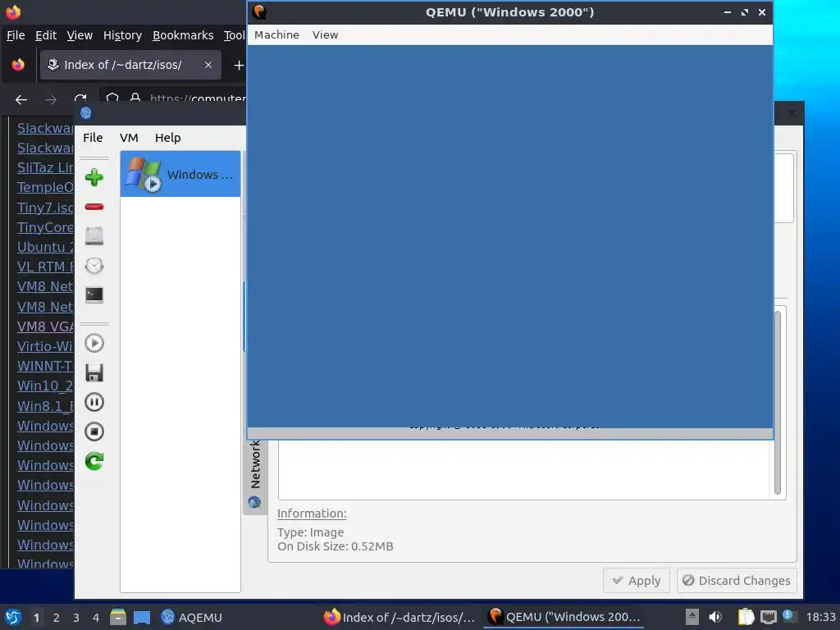Open the TinyCore link in Firefox
Image resolution: width=840 pixels, height=630 pixels.
tap(45, 227)
